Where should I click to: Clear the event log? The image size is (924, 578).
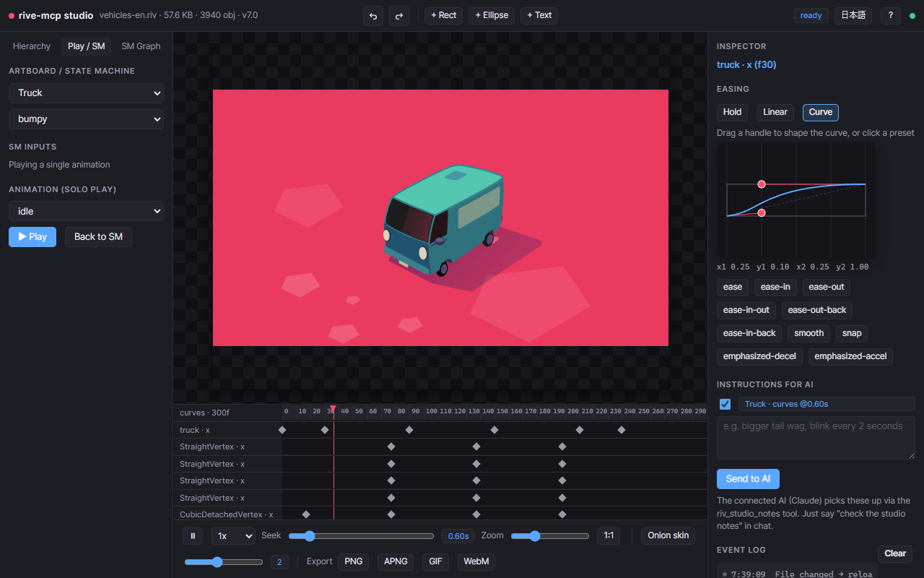pyautogui.click(x=895, y=553)
